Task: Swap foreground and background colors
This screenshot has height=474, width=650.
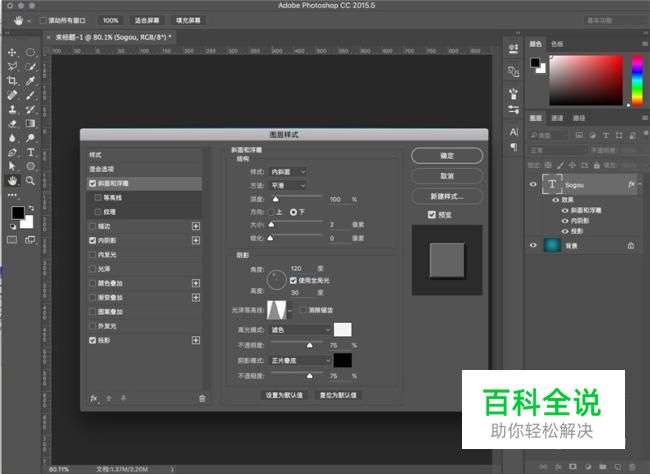Action: 31,208
